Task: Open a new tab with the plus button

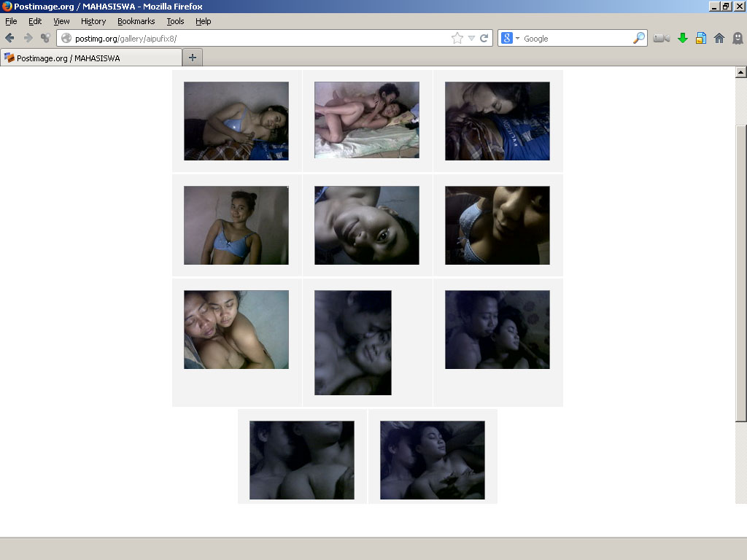Action: (x=192, y=57)
